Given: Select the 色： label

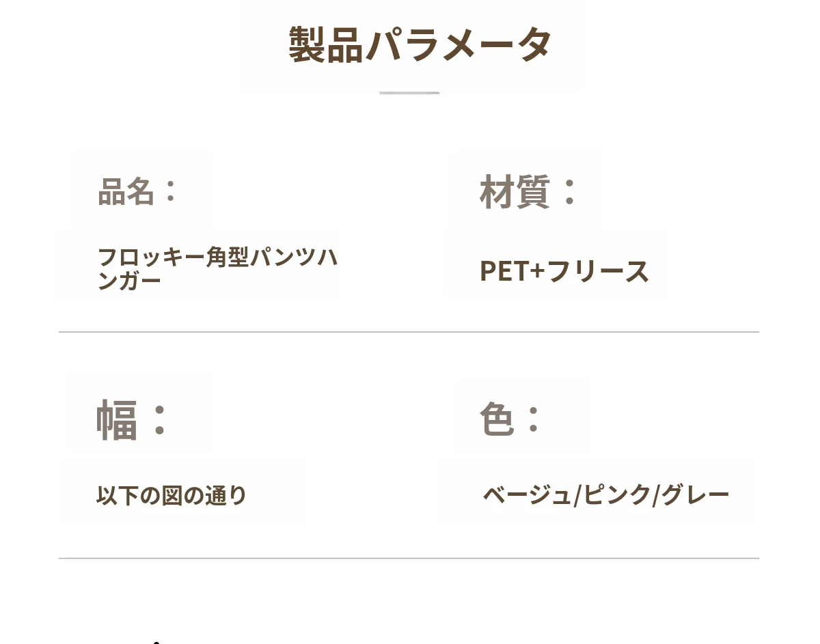Looking at the screenshot, I should click(x=510, y=418).
